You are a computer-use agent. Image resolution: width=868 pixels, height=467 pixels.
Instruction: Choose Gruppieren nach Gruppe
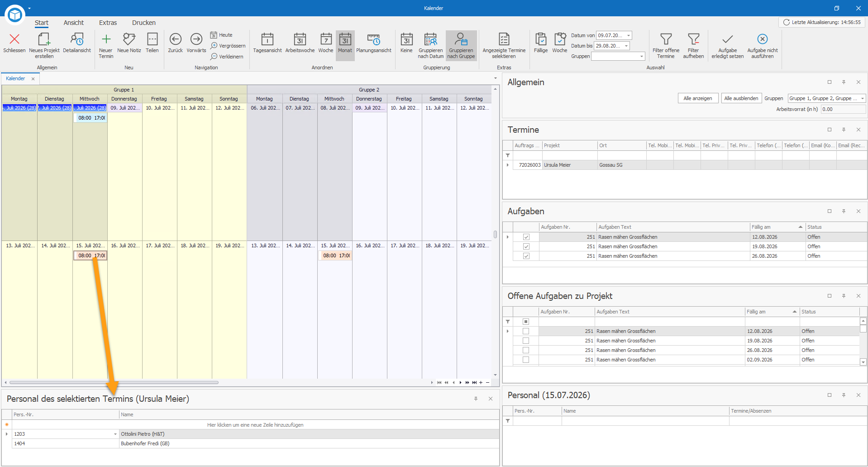tap(461, 45)
